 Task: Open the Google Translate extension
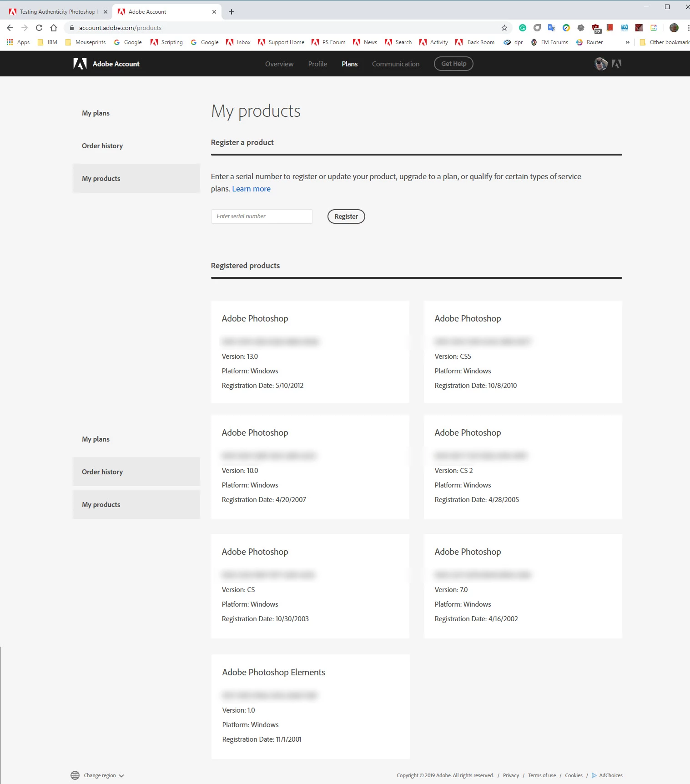(552, 28)
